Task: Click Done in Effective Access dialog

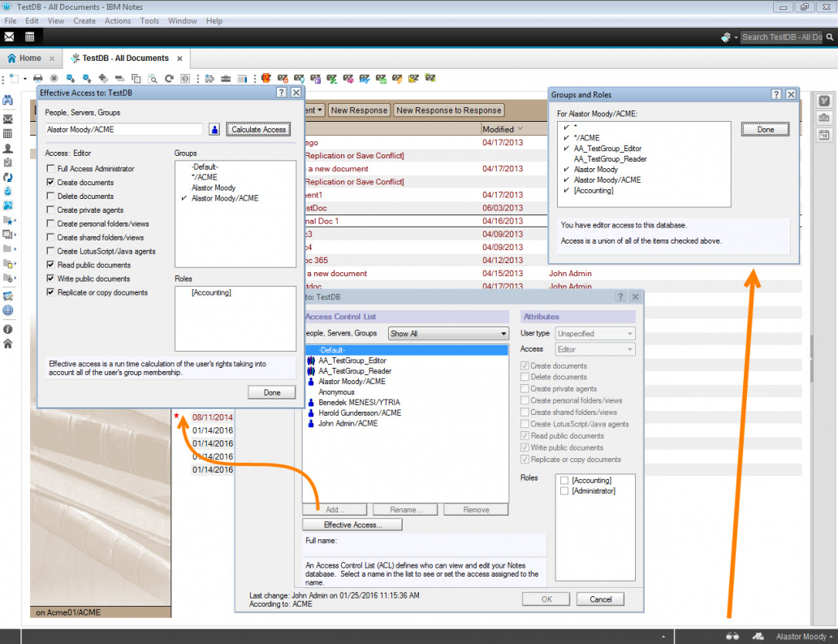Action: 271,392
